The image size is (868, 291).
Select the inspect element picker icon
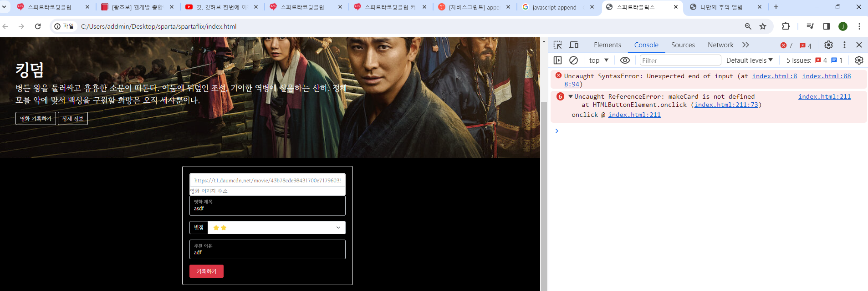[557, 45]
